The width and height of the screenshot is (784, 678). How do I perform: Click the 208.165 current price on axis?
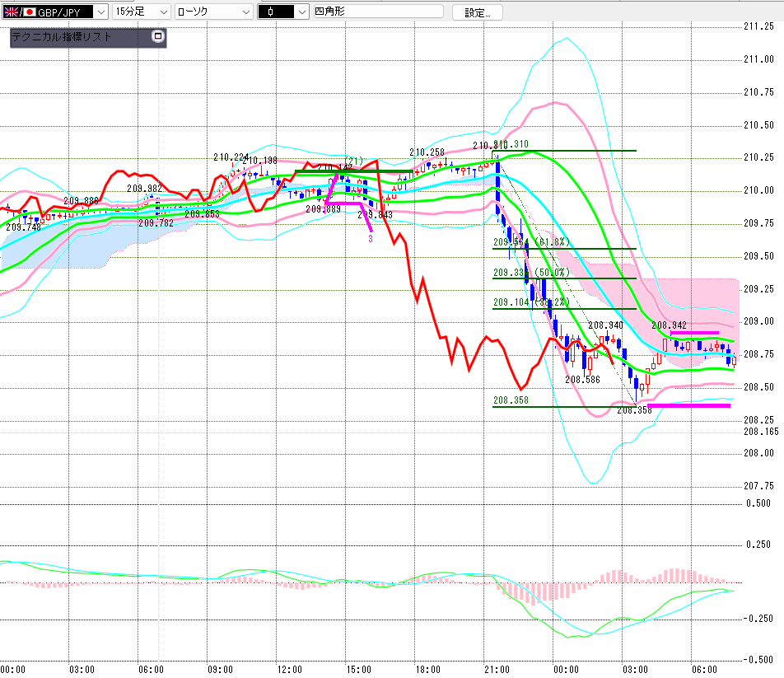click(761, 432)
